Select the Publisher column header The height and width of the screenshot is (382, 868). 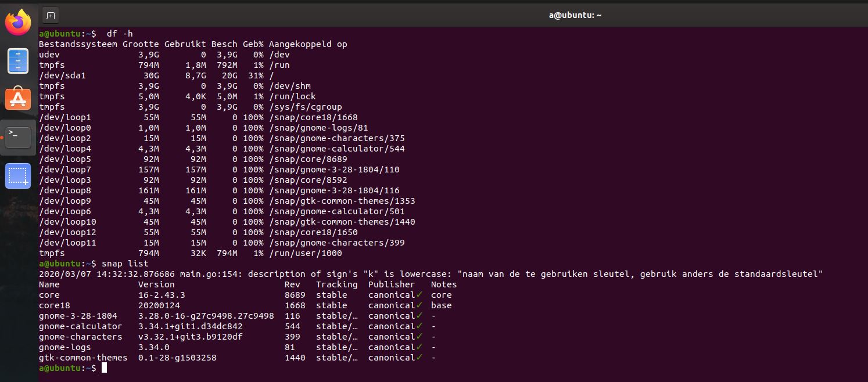(392, 284)
